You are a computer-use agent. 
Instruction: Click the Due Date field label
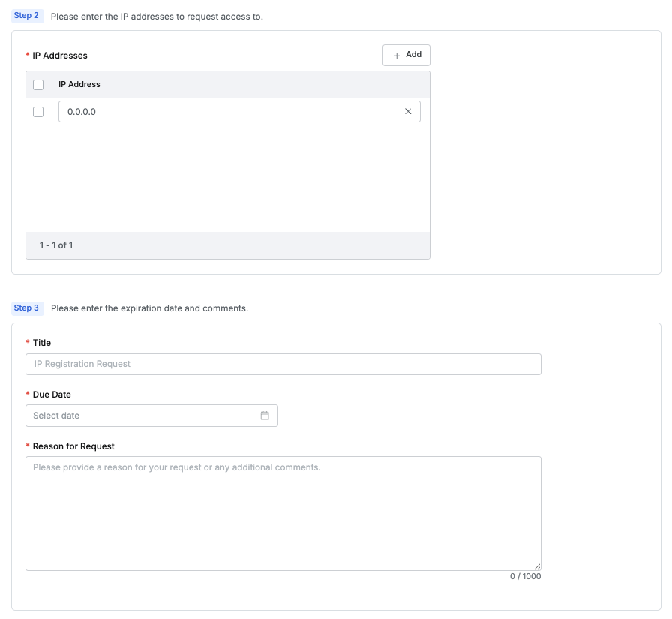pos(52,395)
